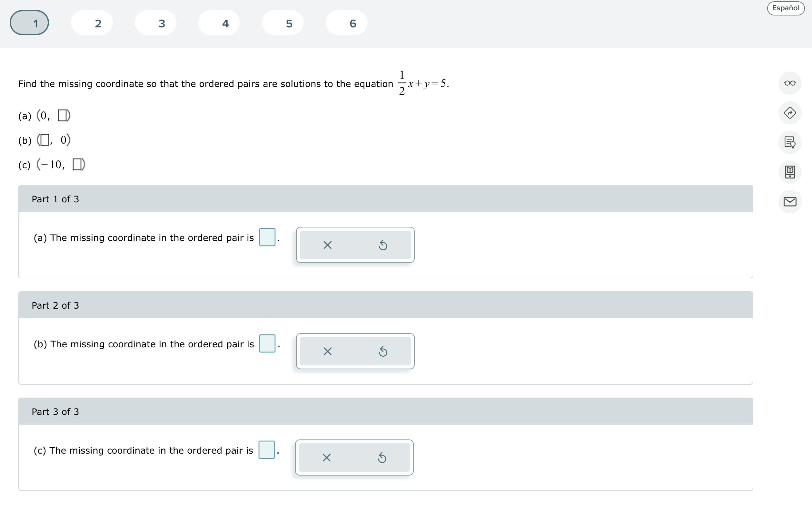The image size is (812, 520).
Task: Clear the answer with X in Part 1
Action: [x=327, y=245]
